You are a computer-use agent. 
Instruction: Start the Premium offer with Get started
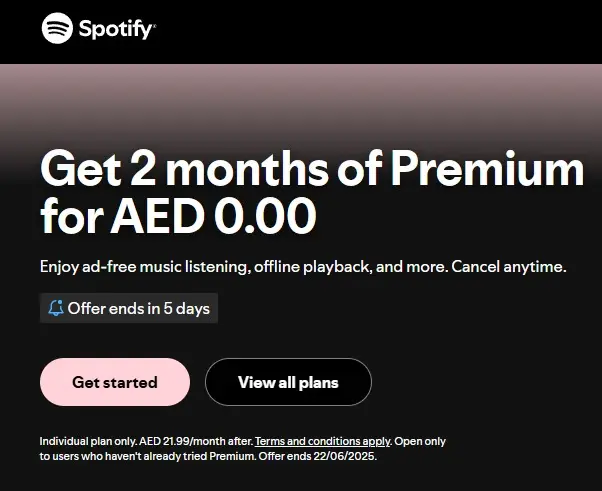tap(115, 382)
